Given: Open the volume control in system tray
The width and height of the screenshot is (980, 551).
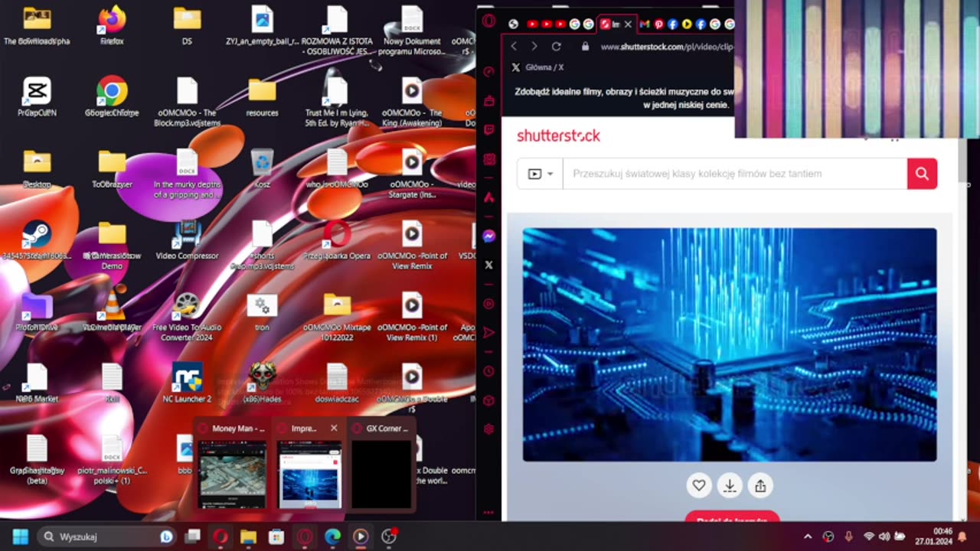Looking at the screenshot, I should [884, 536].
